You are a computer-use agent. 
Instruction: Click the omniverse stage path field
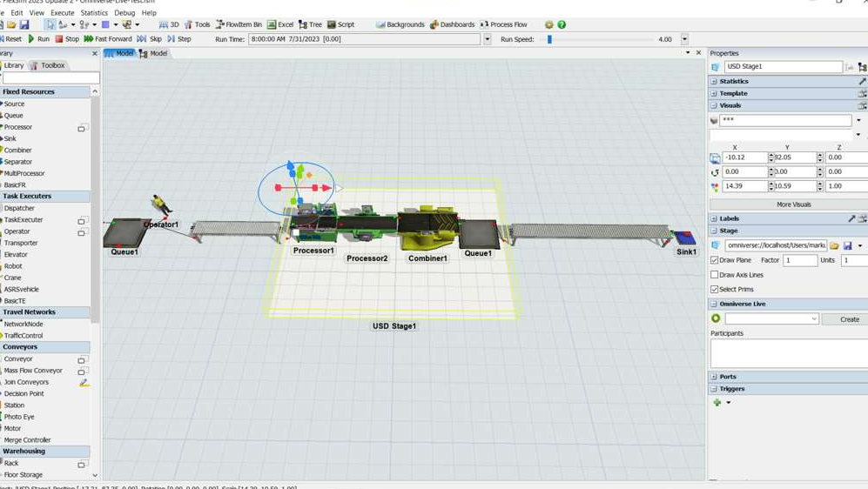tap(776, 245)
